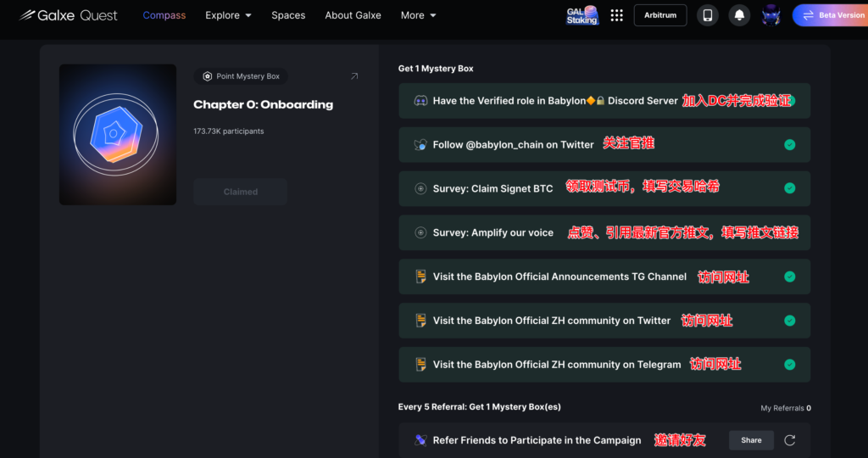
Task: Click checkmark on Announcements TG Channel task
Action: 790,276
